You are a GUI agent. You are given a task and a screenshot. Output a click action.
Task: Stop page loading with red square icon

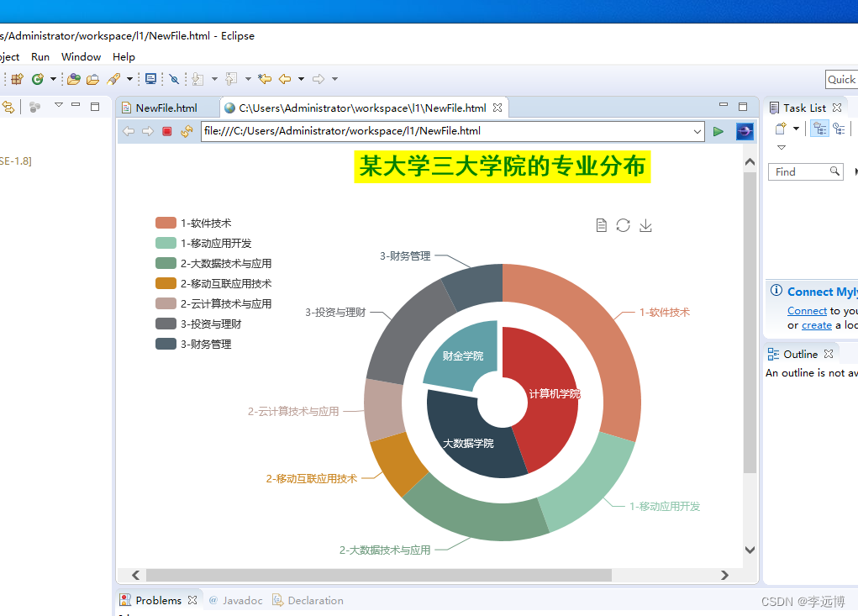(166, 131)
